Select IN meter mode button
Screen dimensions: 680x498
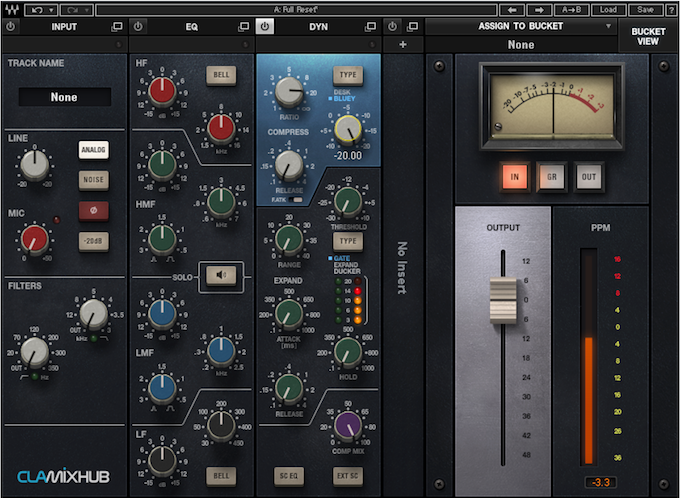pos(514,177)
